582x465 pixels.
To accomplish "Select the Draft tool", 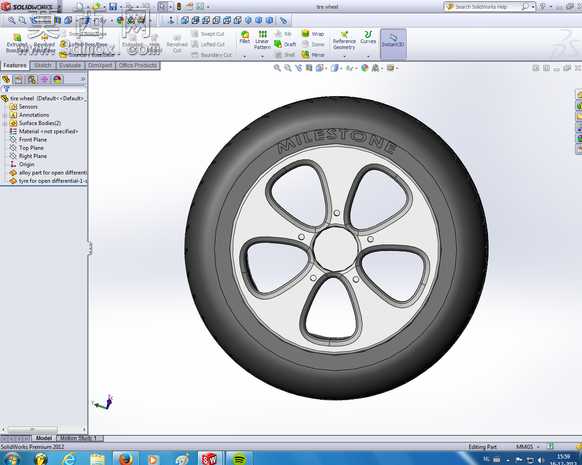I will pos(285,44).
